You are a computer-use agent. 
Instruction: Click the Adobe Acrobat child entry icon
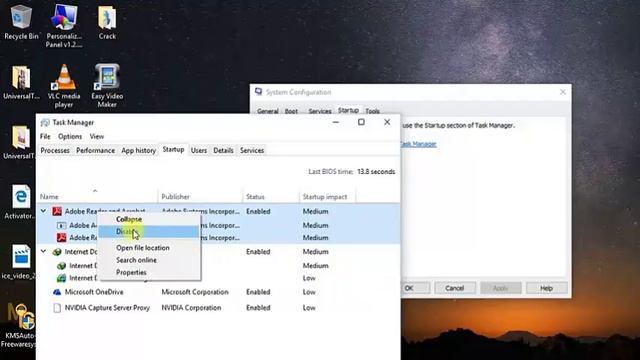(x=61, y=225)
